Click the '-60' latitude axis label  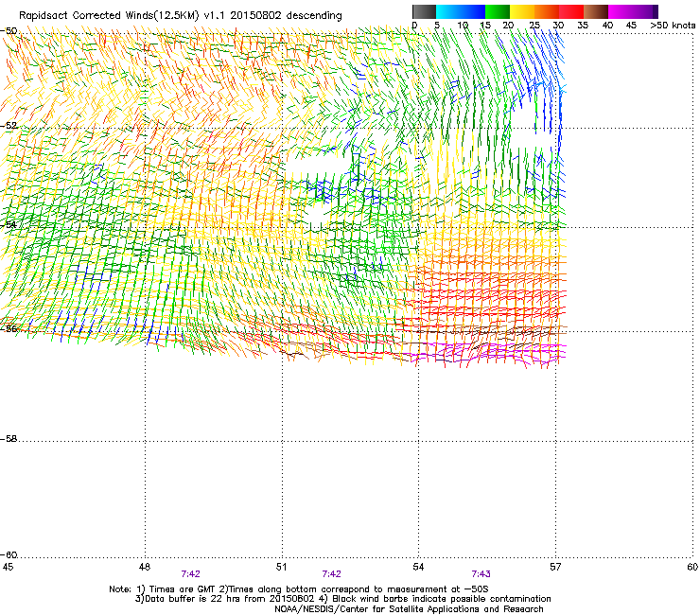9,555
